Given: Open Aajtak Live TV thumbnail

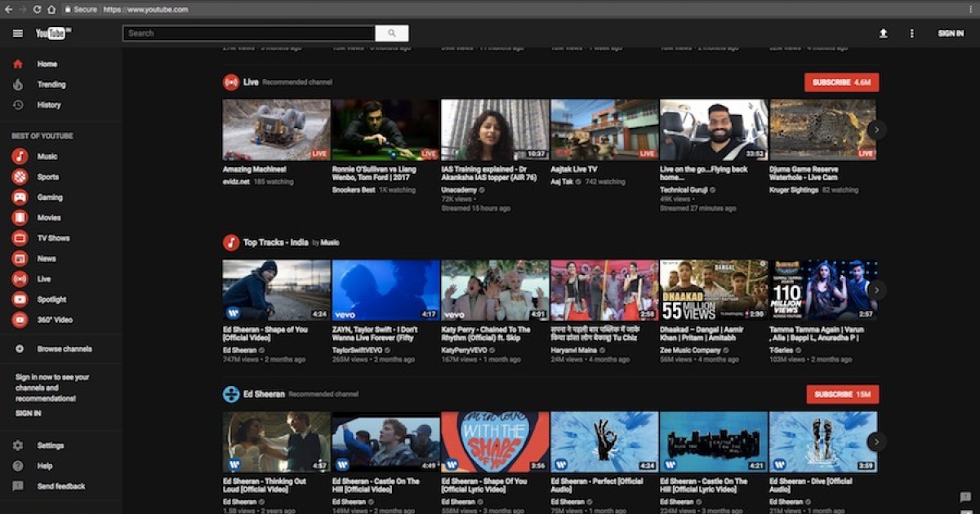Looking at the screenshot, I should (x=605, y=130).
